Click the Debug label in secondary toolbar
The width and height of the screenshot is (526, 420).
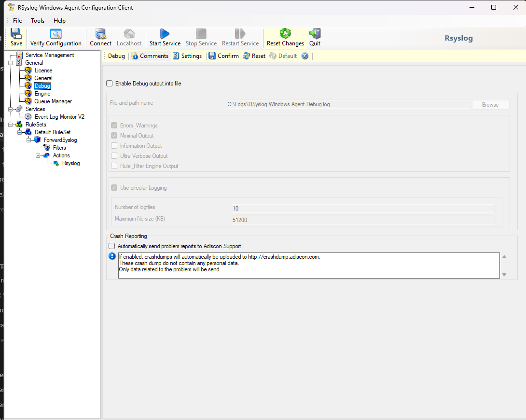(116, 56)
